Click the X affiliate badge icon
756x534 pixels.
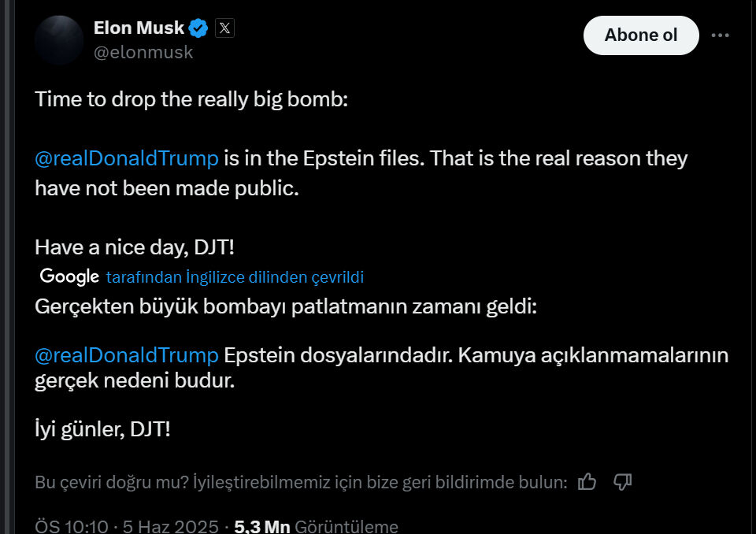224,29
